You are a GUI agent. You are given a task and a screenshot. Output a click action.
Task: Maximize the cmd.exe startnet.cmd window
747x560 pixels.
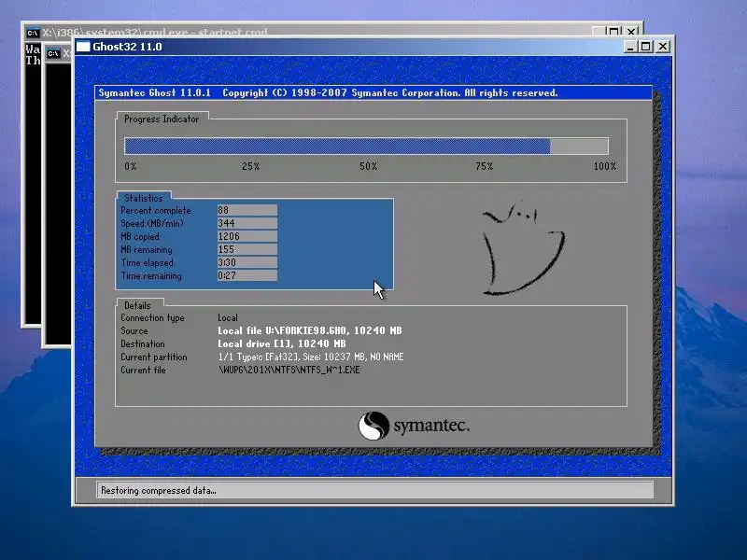613,32
